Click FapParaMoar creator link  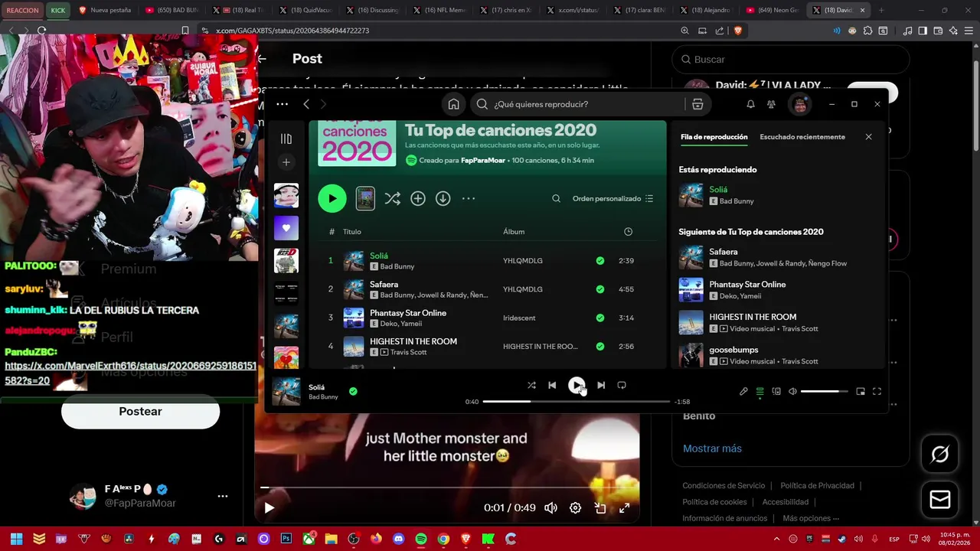484,161
